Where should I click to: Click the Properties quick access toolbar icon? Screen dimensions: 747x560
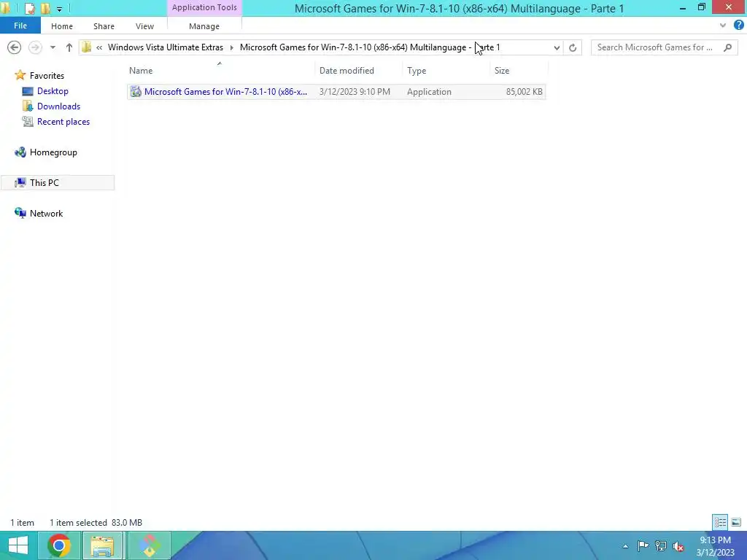click(29, 9)
